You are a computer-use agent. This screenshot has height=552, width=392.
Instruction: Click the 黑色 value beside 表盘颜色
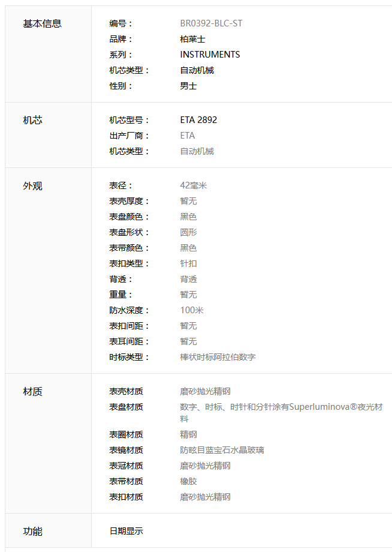[x=188, y=217]
